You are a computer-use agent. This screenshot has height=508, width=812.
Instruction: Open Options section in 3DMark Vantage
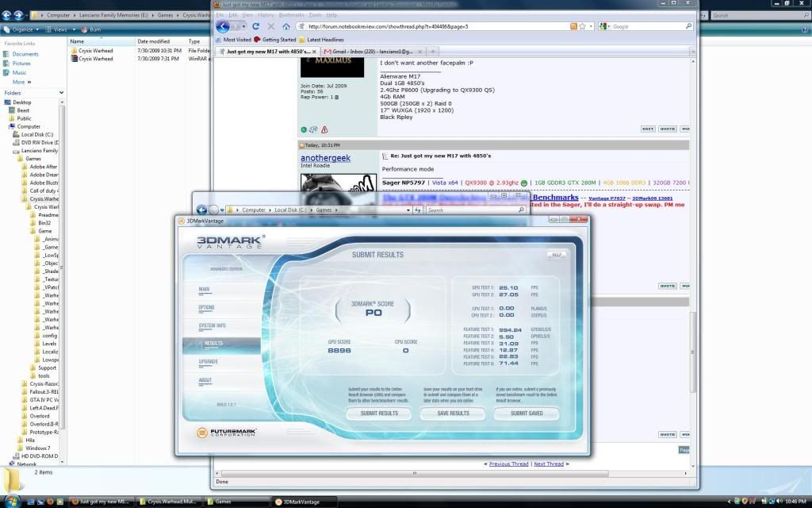click(x=206, y=308)
